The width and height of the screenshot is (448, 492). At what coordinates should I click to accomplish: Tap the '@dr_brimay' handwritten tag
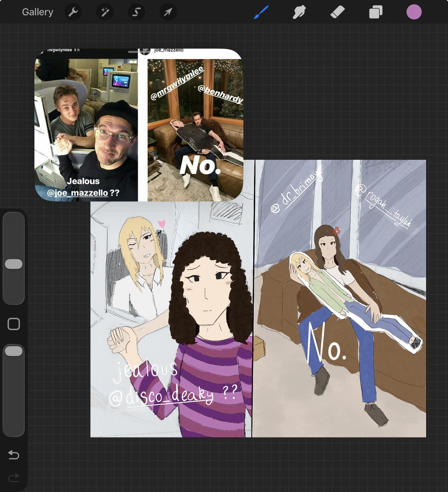click(x=297, y=190)
